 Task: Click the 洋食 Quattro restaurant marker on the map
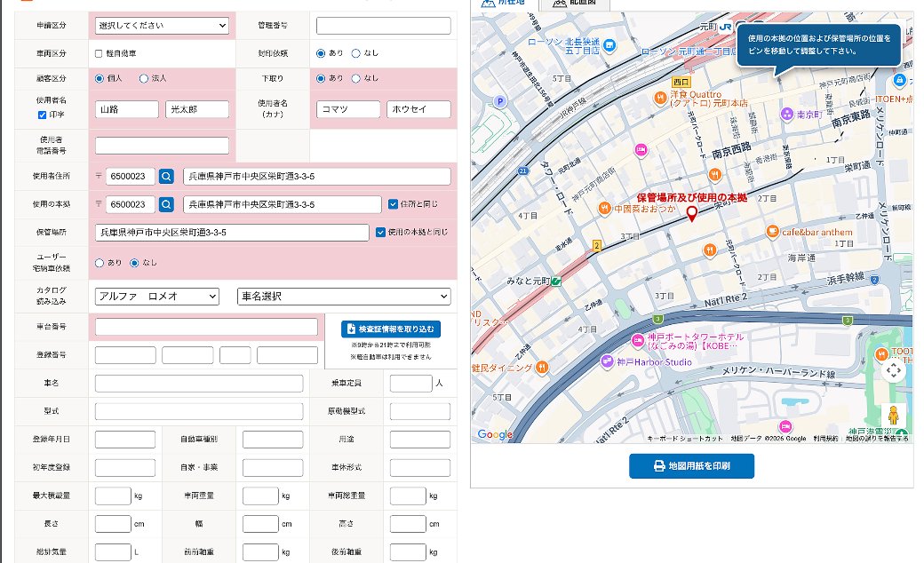(x=661, y=98)
